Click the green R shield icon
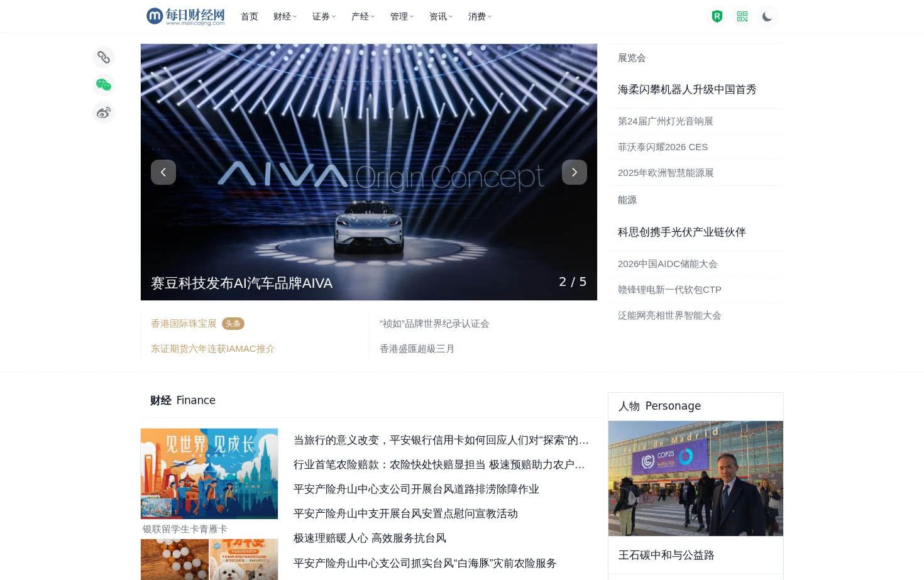The image size is (924, 580). point(717,16)
